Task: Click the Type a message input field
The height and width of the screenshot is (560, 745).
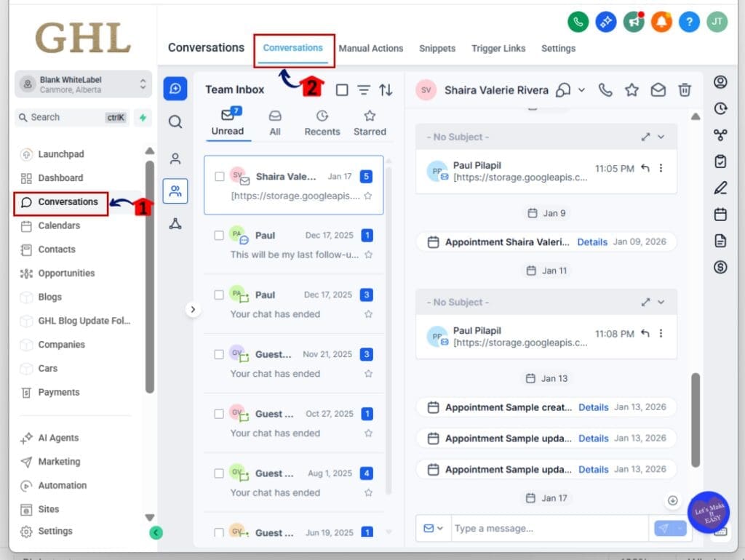Action: (x=549, y=529)
